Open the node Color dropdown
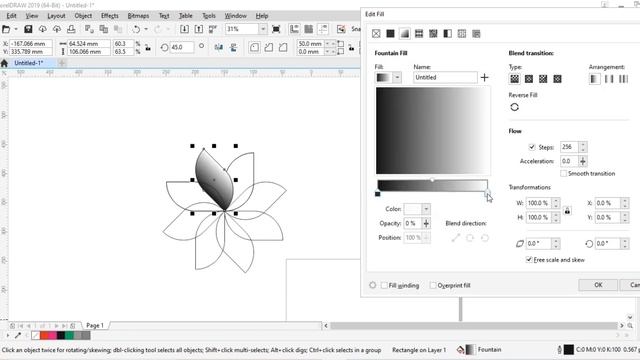 pos(426,209)
